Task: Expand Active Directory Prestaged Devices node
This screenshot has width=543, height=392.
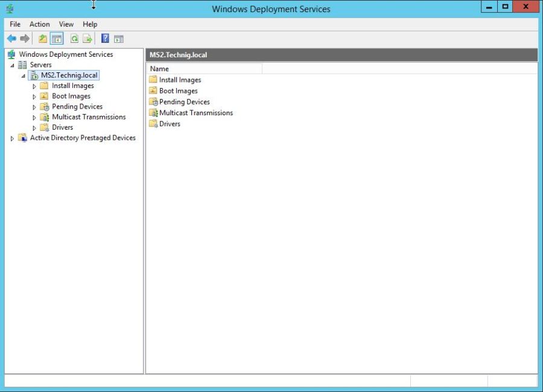Action: [12, 139]
